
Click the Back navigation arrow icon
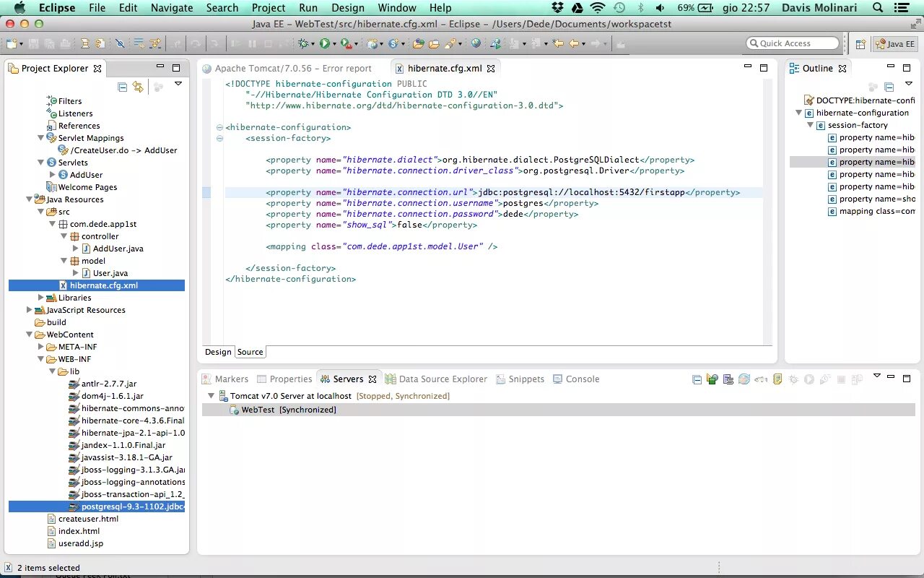pos(575,44)
